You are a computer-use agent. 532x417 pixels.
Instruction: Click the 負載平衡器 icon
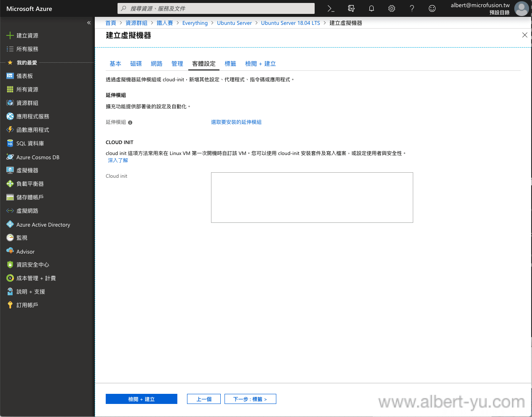[x=10, y=184]
